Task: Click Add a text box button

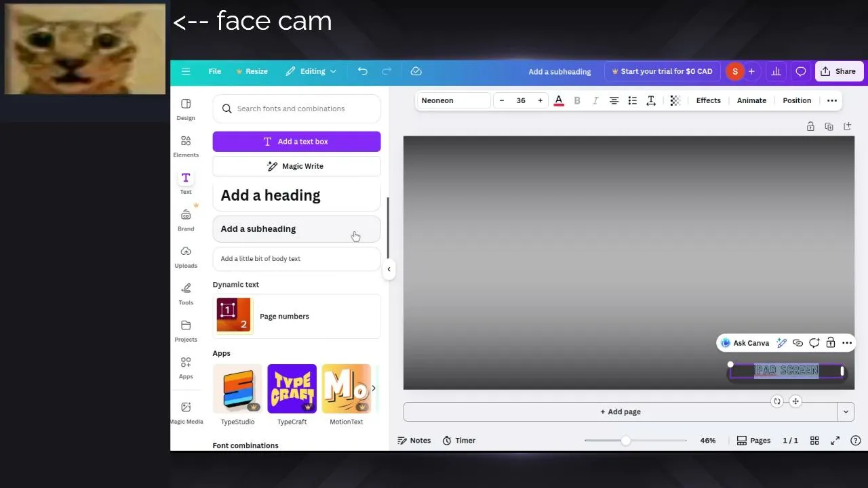Action: point(296,141)
